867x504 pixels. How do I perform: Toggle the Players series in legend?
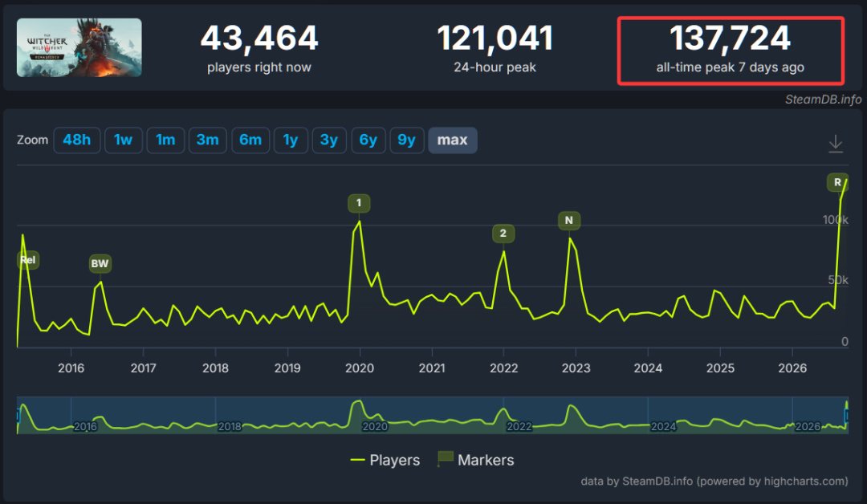pyautogui.click(x=385, y=460)
